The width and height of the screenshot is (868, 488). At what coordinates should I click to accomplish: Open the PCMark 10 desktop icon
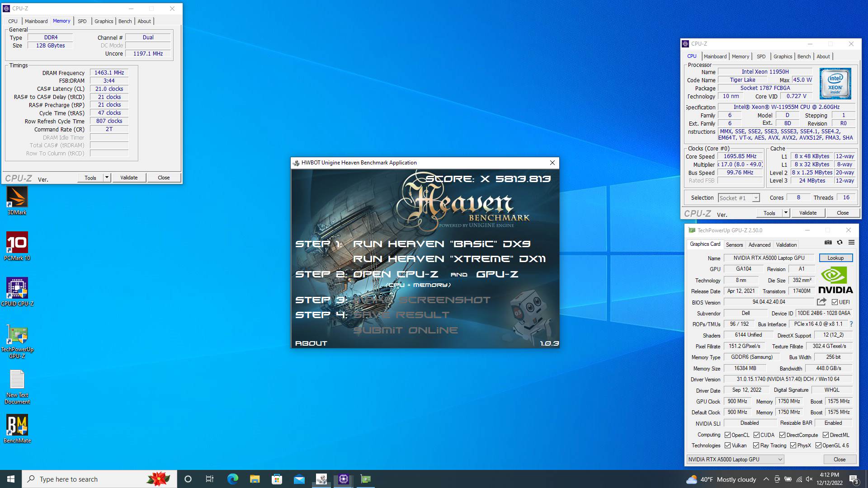(x=17, y=246)
